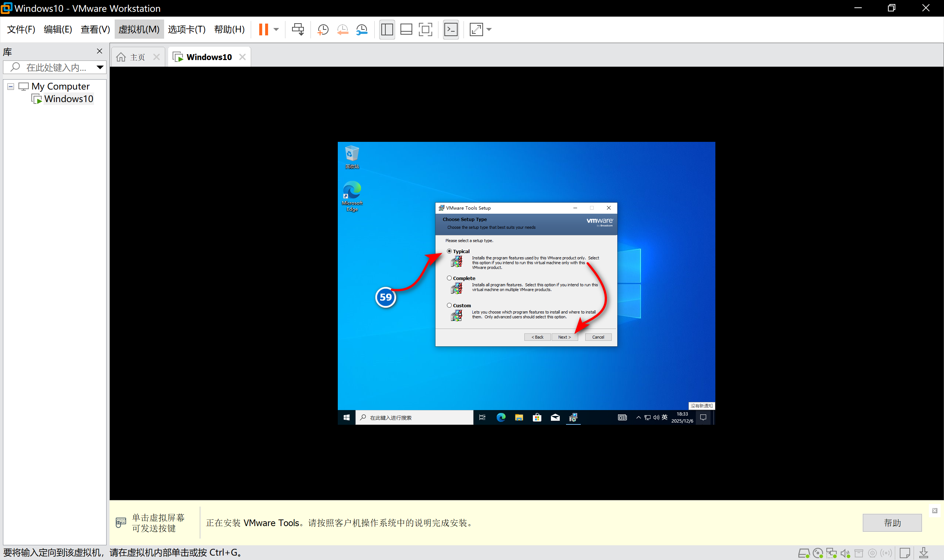Toggle the library sidebar view icon
This screenshot has height=560, width=944.
click(x=387, y=29)
